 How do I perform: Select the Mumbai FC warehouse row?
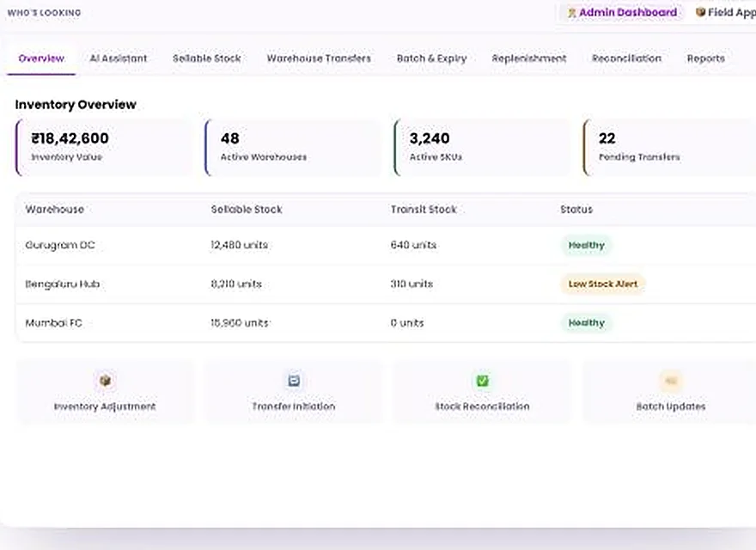pos(386,323)
